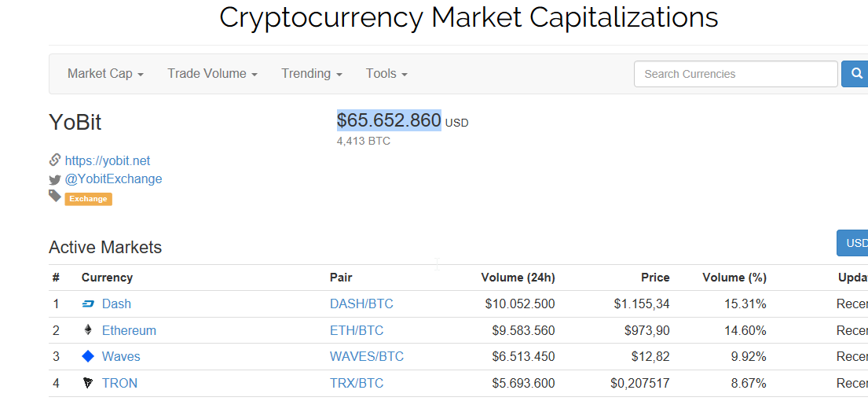Click the Twitter bird icon
The height and width of the screenshot is (401, 868).
click(x=54, y=179)
